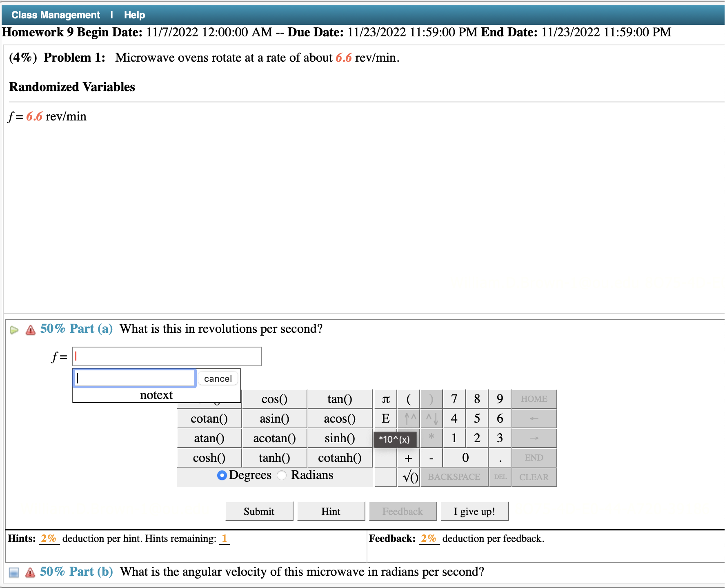Click the cos() function key
The height and width of the screenshot is (588, 725).
pyautogui.click(x=274, y=399)
